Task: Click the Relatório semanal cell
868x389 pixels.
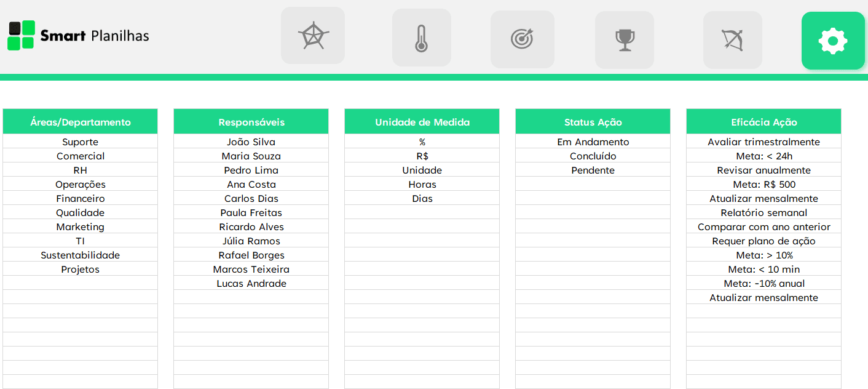Action: [x=763, y=213]
